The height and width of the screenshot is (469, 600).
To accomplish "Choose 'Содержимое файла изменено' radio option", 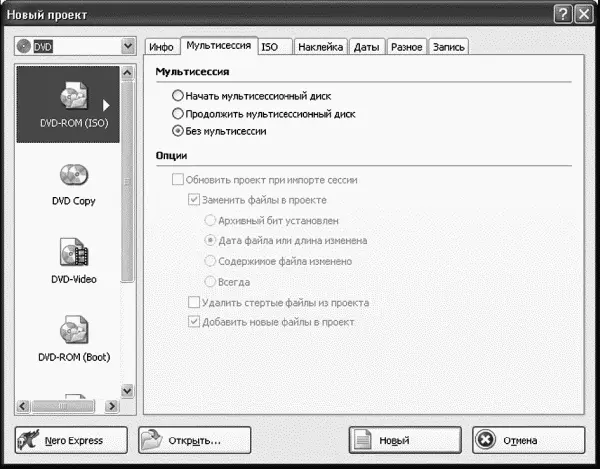I will 210,261.
